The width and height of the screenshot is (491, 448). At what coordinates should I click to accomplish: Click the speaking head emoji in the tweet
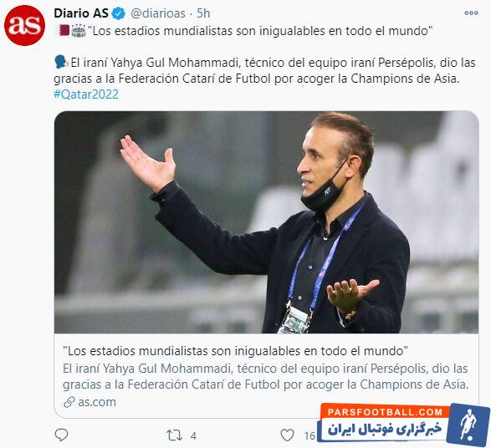point(61,62)
